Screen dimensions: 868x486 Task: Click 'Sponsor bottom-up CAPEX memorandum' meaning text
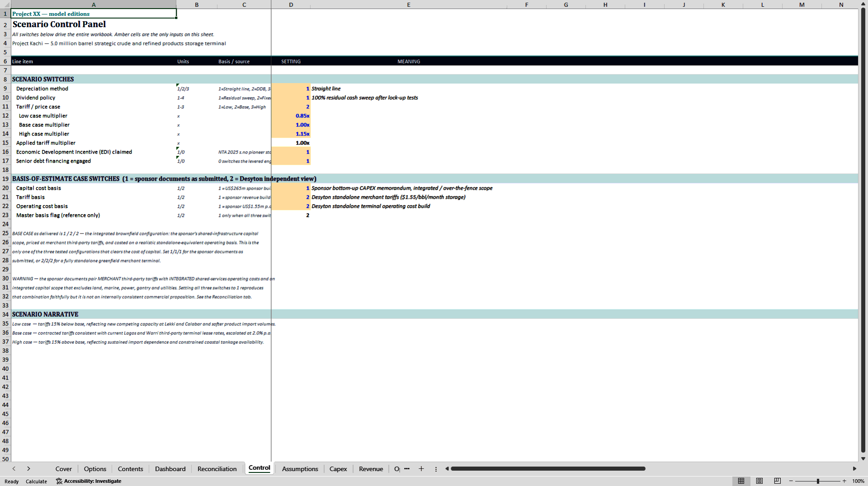(x=402, y=188)
